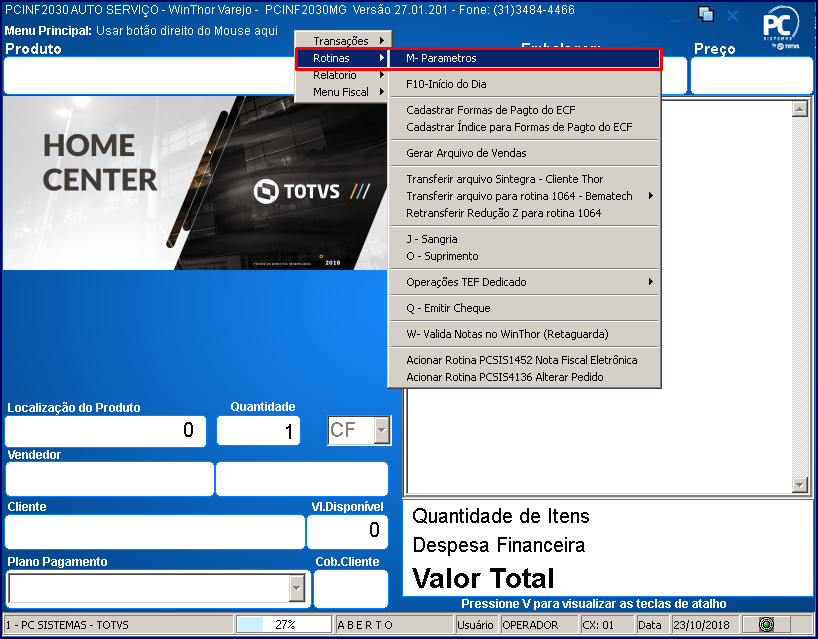Click the Home Center TOTVS banner
This screenshot has height=639, width=818.
(195, 183)
